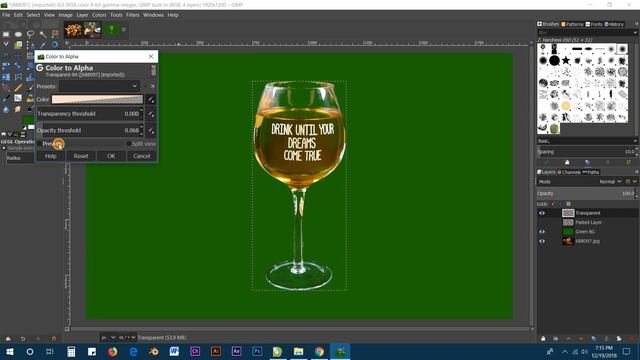Select the Rectangle Select tool
Screen dimensions: 640x360
[6, 34]
